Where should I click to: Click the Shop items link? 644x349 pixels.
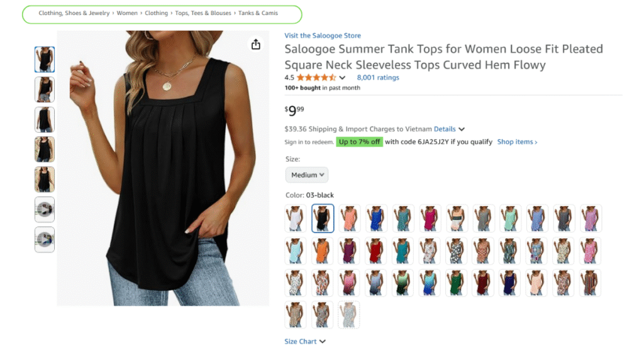point(517,141)
